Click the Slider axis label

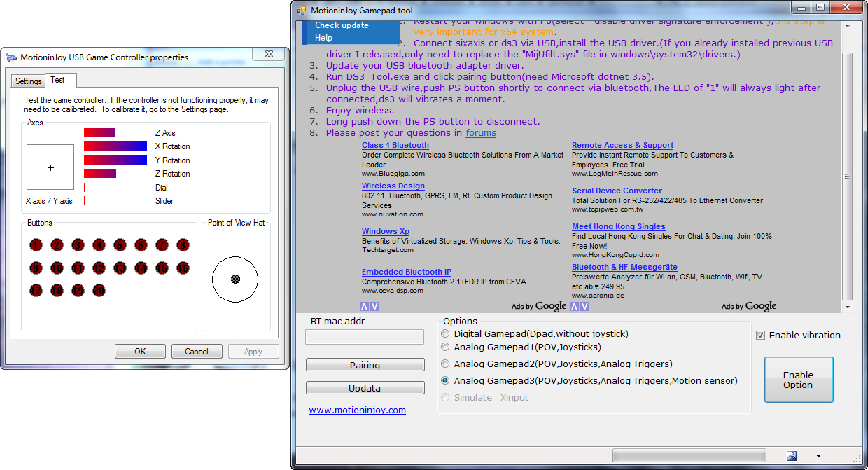[x=164, y=201]
